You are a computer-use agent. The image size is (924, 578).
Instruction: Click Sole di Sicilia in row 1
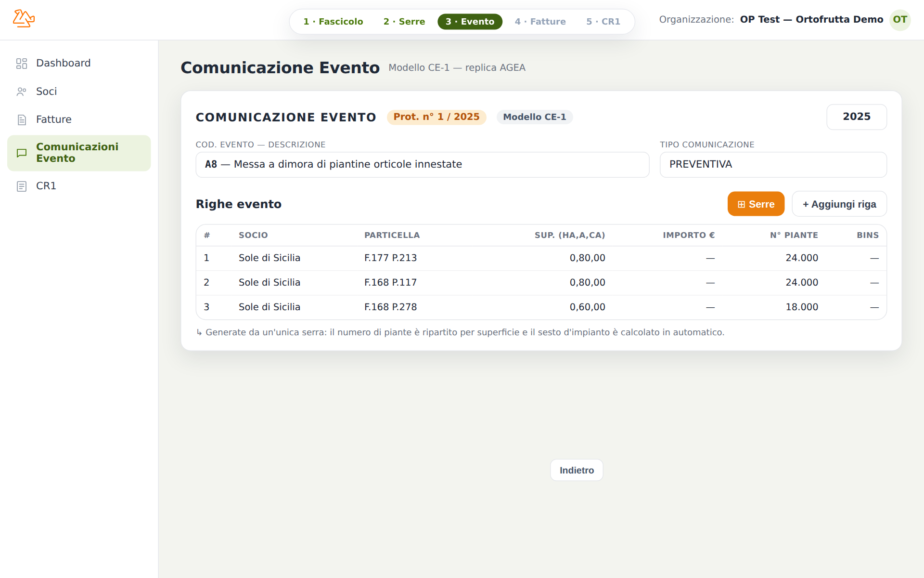coord(269,258)
